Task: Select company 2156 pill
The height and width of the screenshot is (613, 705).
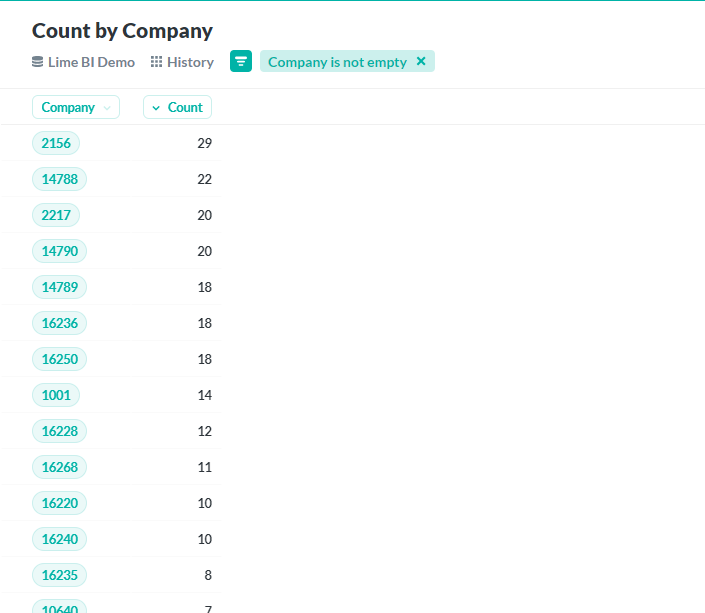Action: coord(56,143)
